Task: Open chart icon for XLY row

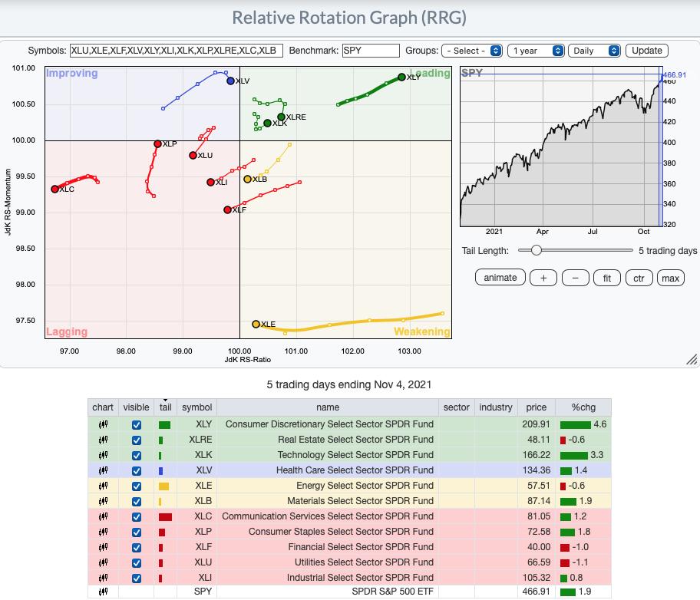Action: point(103,424)
